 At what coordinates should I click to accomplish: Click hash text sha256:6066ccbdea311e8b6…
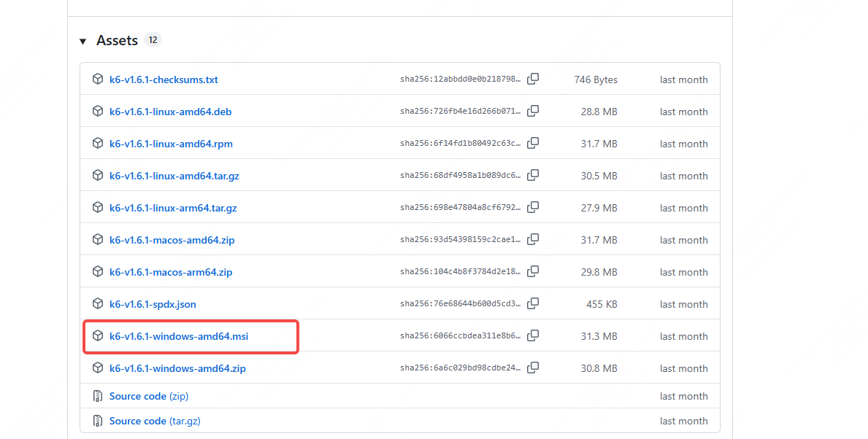pyautogui.click(x=461, y=335)
